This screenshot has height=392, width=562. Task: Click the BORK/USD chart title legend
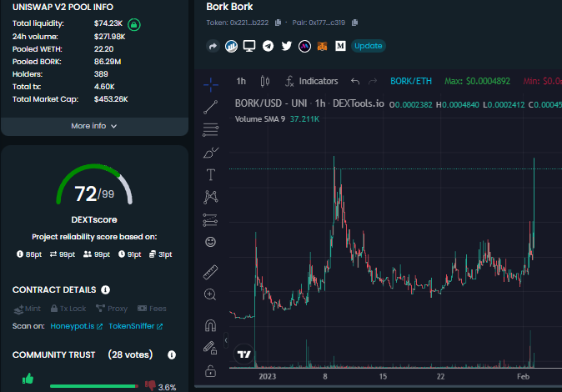[309, 103]
